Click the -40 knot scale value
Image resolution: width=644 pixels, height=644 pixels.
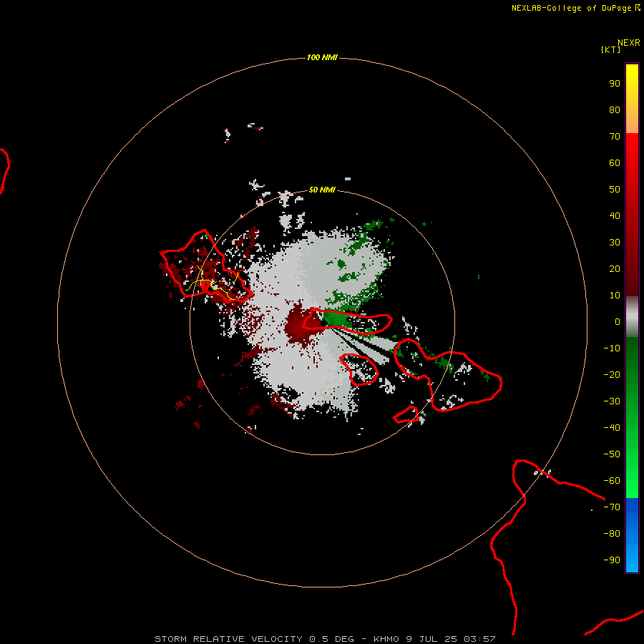tap(612, 428)
